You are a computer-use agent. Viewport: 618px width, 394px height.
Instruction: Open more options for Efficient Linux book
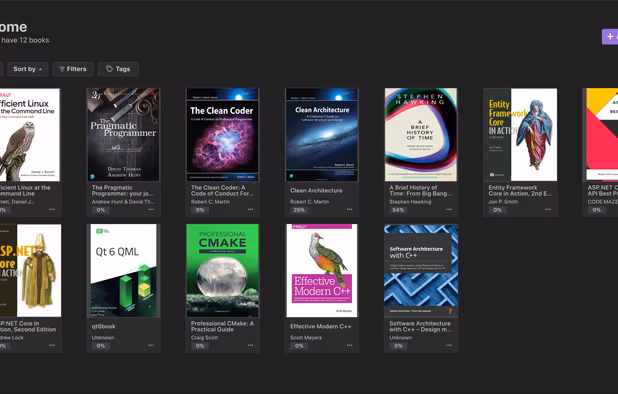pos(52,210)
